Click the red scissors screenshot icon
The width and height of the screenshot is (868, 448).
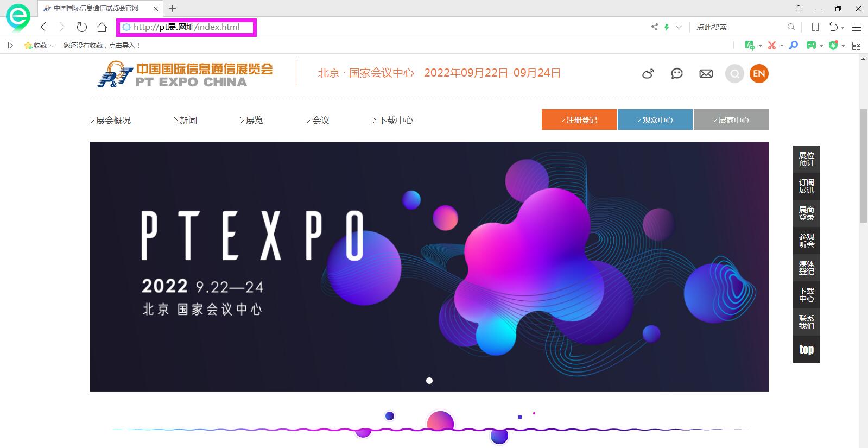[771, 46]
